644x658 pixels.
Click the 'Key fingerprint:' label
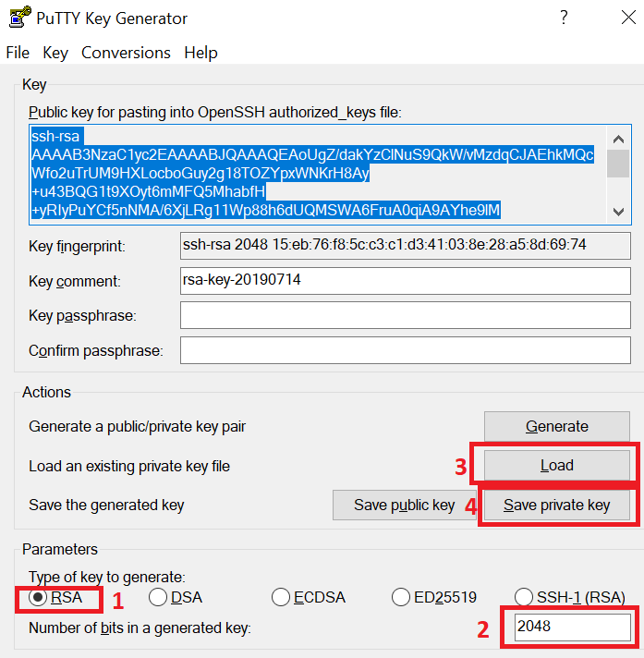(x=78, y=247)
